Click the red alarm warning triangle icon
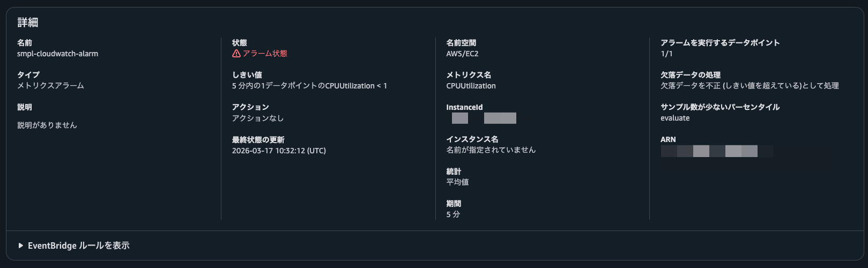The width and height of the screenshot is (868, 268). click(x=236, y=54)
